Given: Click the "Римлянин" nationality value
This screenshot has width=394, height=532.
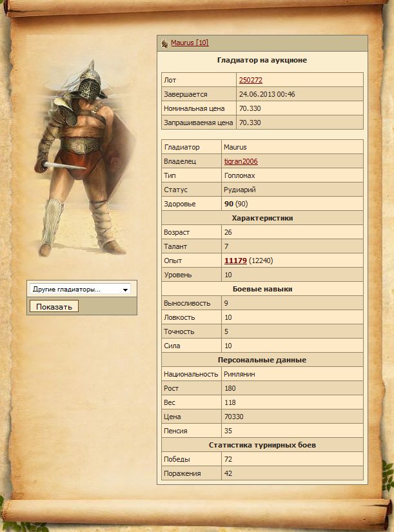Looking at the screenshot, I should coord(240,374).
